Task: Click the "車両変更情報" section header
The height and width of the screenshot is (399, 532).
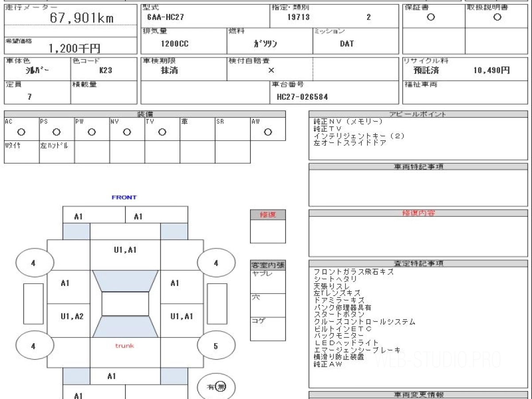Action: (419, 395)
